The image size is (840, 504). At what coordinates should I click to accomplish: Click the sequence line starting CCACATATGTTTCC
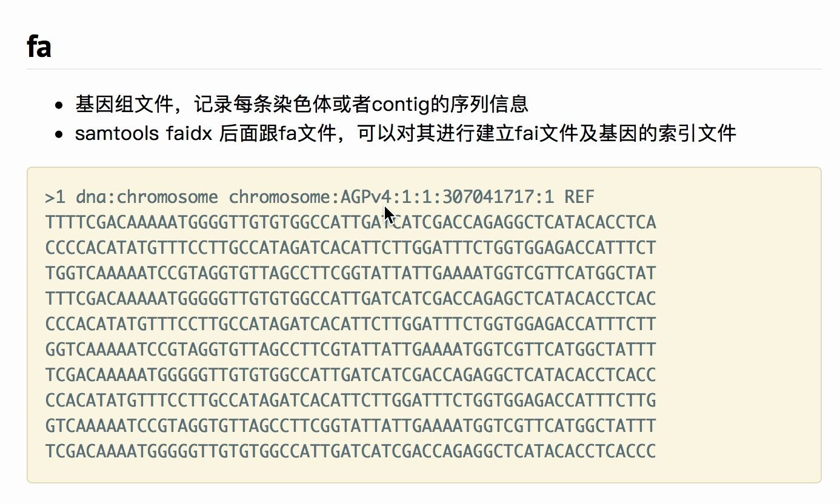tap(351, 400)
